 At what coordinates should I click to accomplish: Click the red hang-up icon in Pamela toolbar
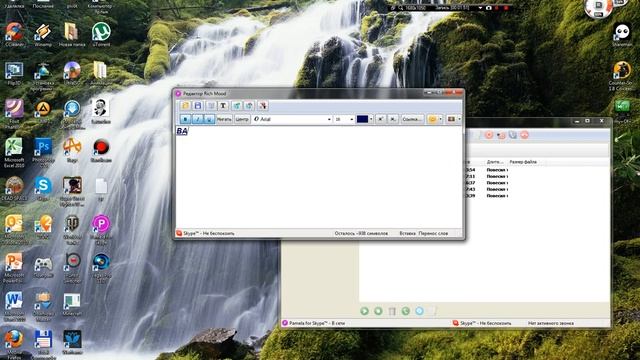pos(525,135)
